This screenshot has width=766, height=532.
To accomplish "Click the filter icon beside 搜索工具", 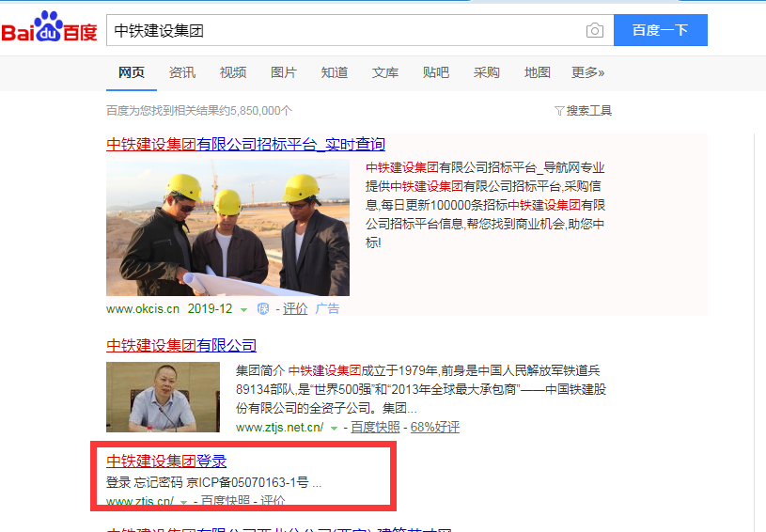I will click(559, 111).
